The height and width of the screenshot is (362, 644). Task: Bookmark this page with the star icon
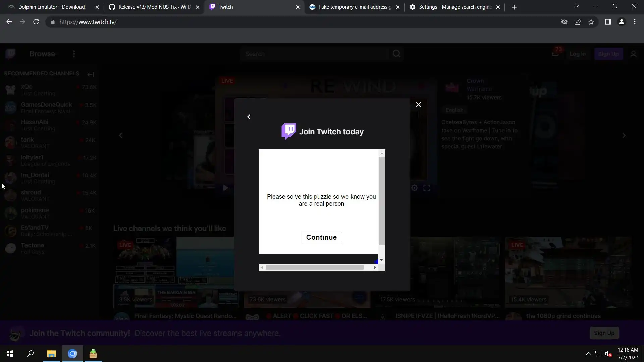click(x=591, y=22)
